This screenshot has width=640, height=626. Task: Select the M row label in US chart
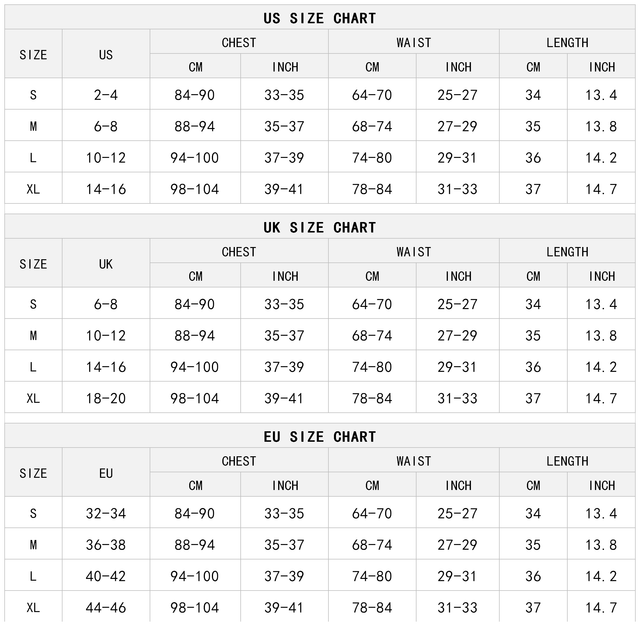click(33, 127)
